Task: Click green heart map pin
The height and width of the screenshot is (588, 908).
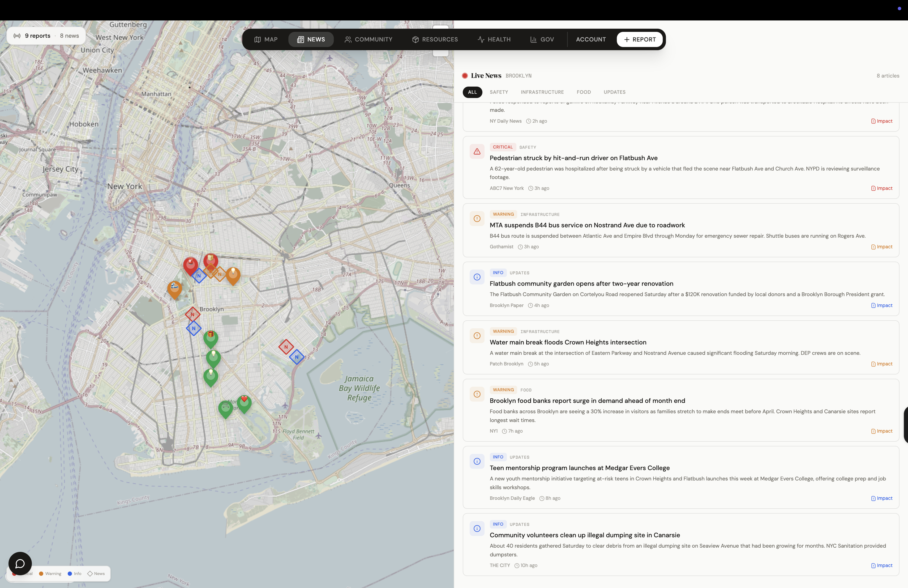Action: (244, 402)
